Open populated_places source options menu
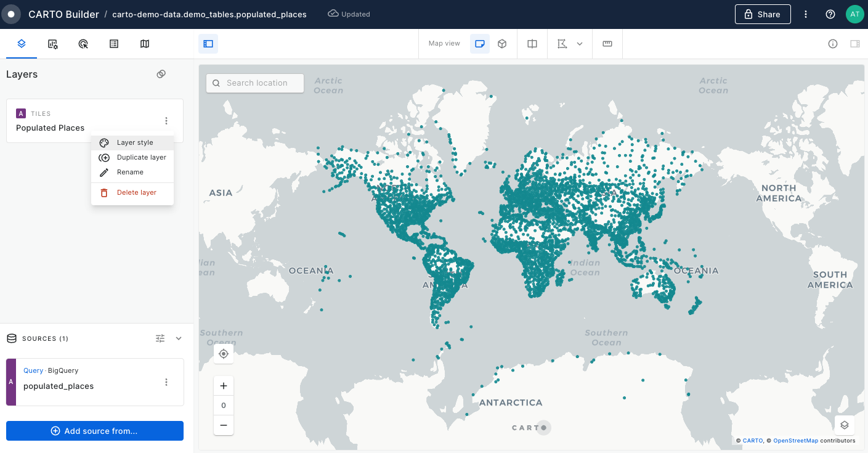This screenshot has height=453, width=868. [x=166, y=382]
